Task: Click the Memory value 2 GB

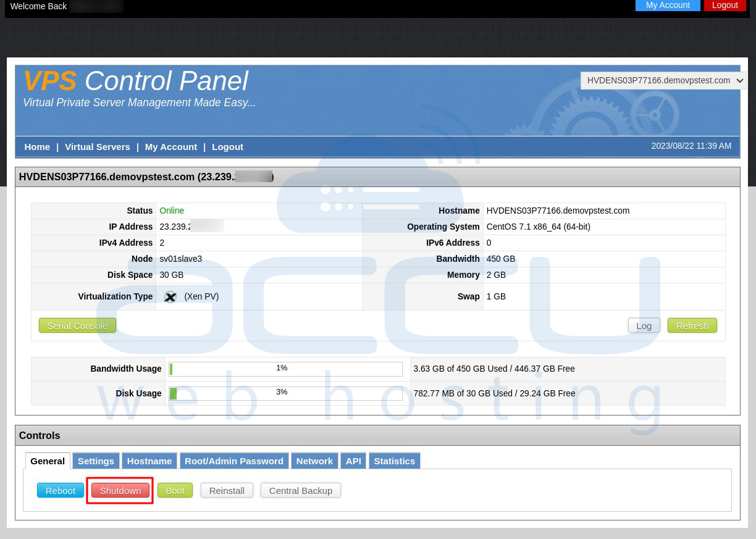Action: point(496,275)
